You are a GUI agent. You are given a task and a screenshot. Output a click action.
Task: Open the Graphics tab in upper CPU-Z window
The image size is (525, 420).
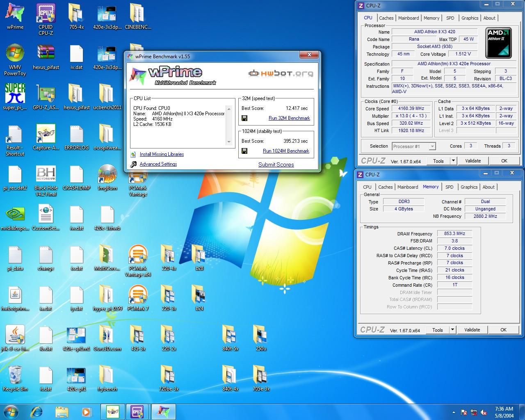pos(470,18)
